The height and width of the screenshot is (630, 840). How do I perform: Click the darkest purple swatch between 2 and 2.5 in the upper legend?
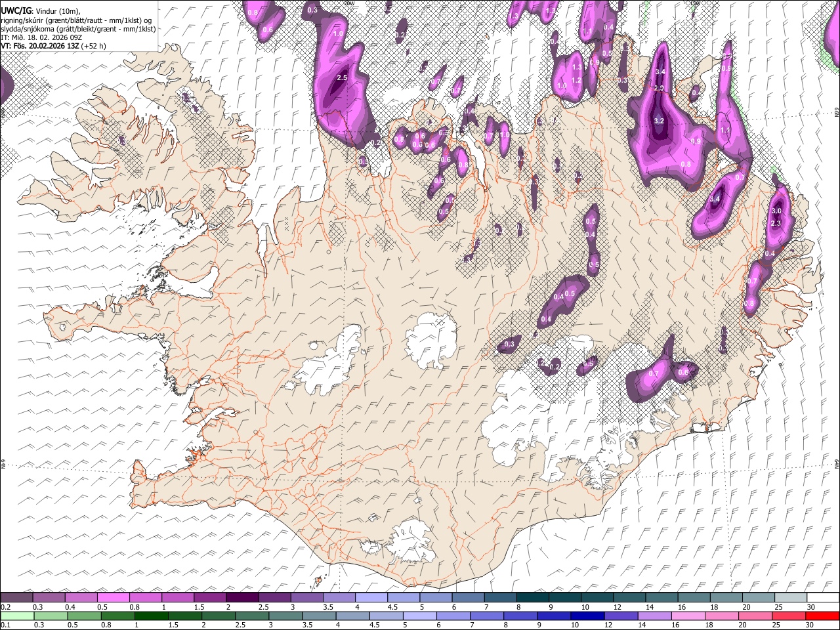(x=242, y=597)
